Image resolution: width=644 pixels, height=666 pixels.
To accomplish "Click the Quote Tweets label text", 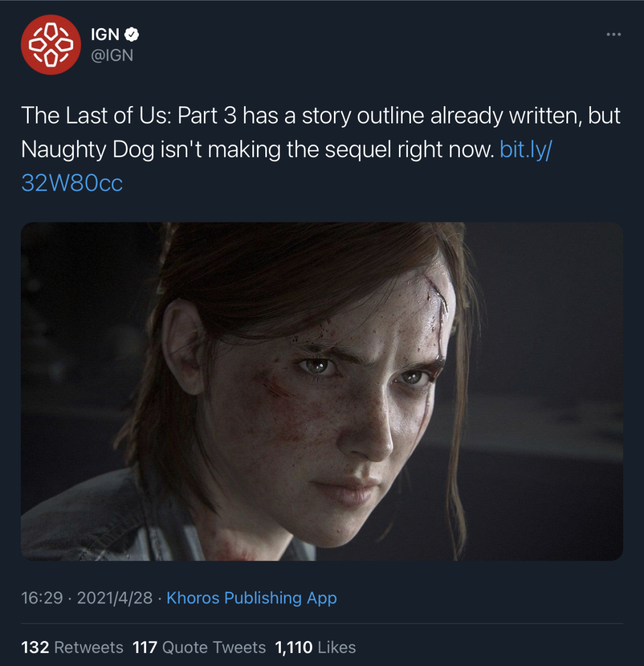I will [214, 648].
